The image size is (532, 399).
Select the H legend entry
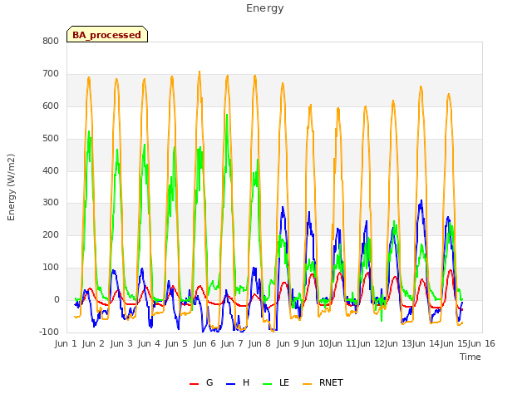point(238,382)
